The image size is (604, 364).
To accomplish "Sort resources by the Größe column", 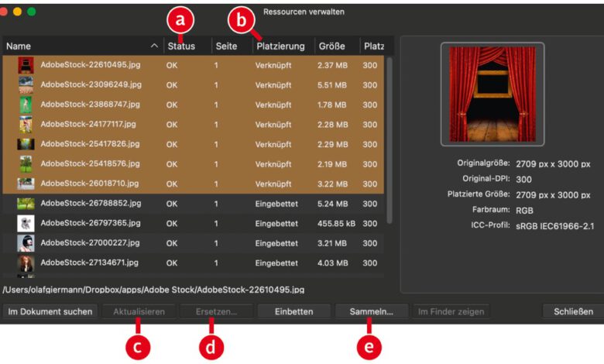I will coord(332,46).
